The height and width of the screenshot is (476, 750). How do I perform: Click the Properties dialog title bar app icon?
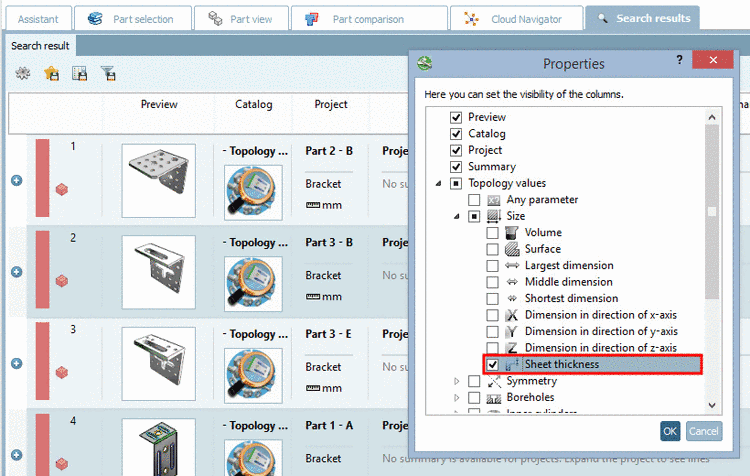[425, 63]
